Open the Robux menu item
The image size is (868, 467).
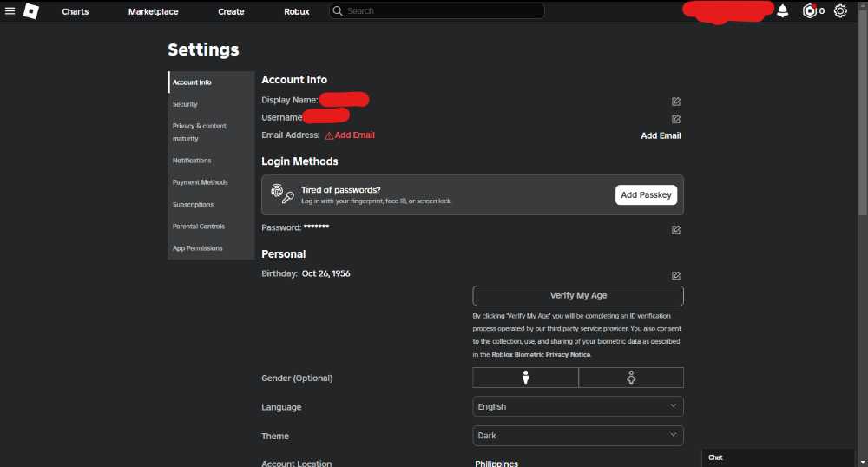pos(297,11)
